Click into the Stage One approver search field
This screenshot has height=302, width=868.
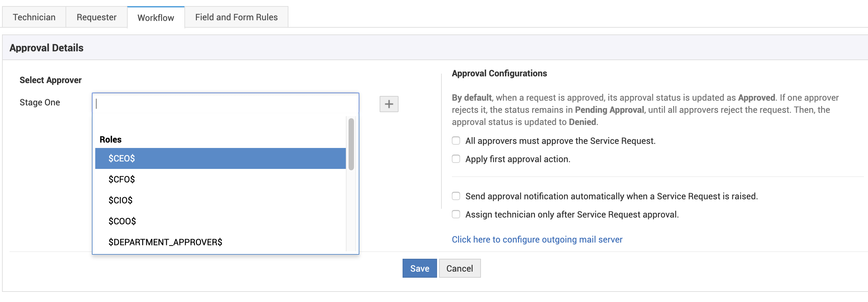[x=225, y=104]
